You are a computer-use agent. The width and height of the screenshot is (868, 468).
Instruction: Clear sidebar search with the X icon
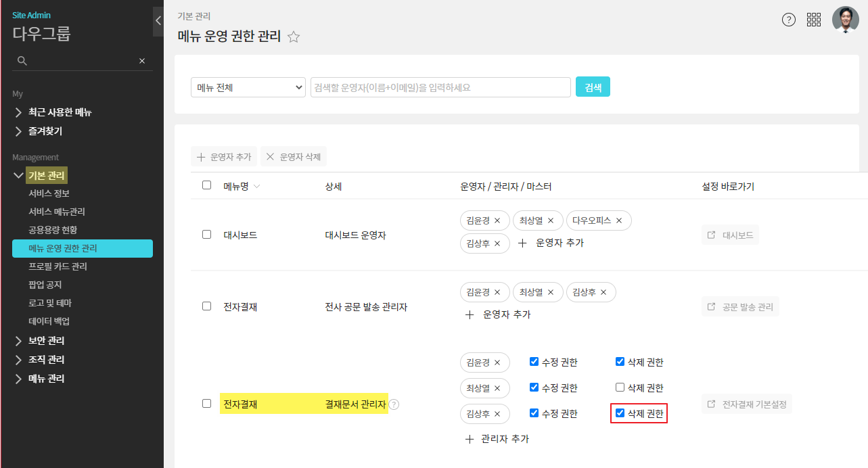point(142,61)
